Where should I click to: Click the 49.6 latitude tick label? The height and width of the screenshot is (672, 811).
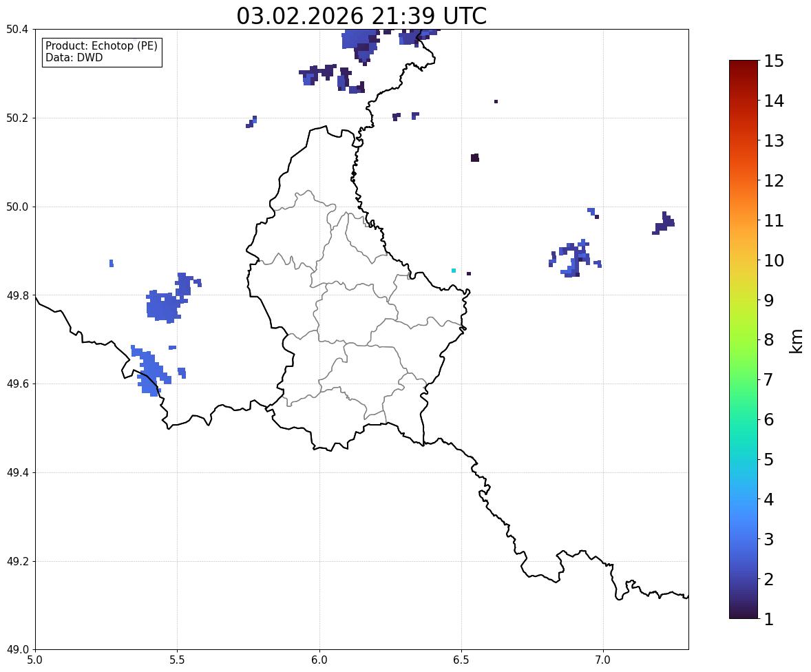(x=17, y=384)
